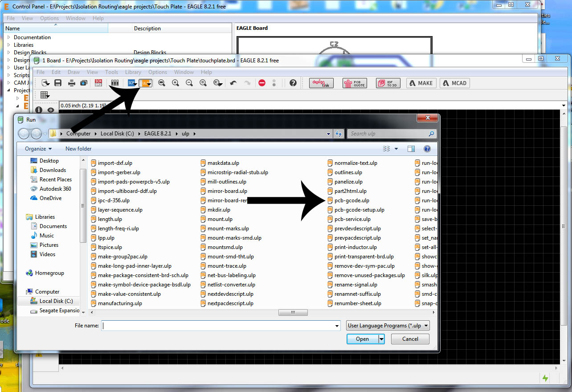Click the redraw zoom icon
Viewport: 572px width, 392px height.
click(x=203, y=83)
